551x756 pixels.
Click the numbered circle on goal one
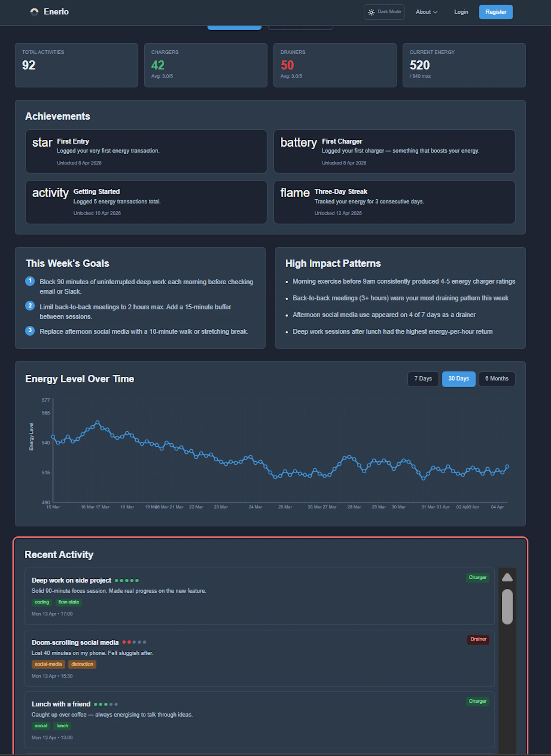tap(30, 281)
